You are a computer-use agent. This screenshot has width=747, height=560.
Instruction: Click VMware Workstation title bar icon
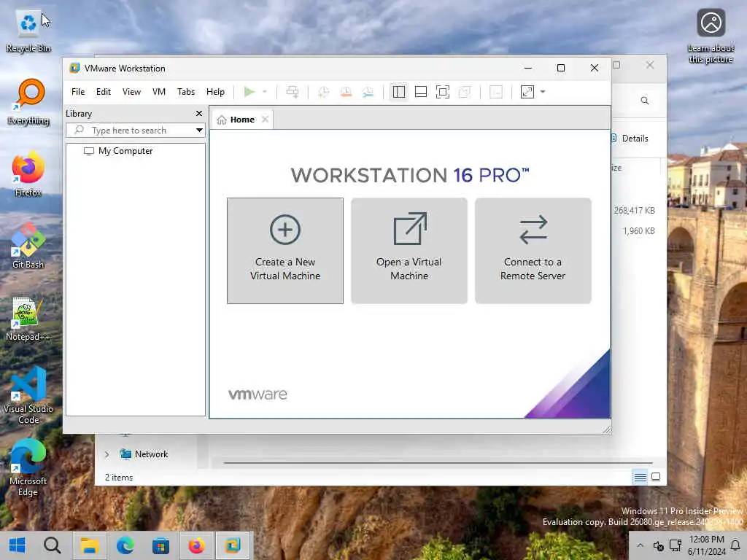tap(74, 68)
